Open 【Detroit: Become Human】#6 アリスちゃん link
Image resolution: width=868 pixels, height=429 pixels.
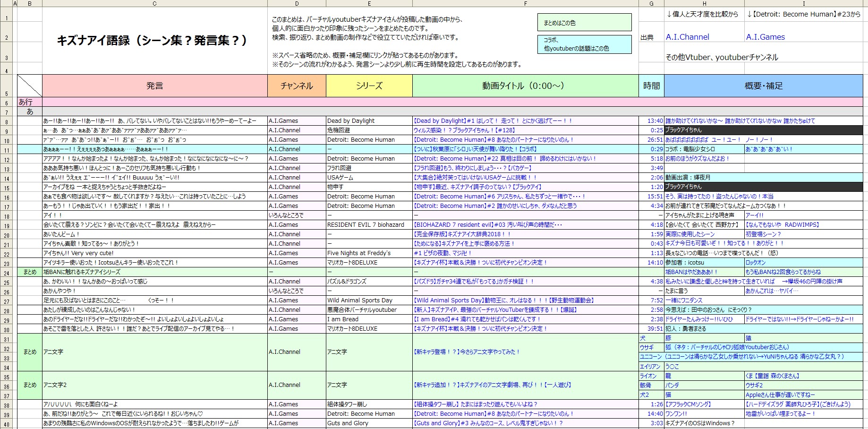(x=499, y=197)
